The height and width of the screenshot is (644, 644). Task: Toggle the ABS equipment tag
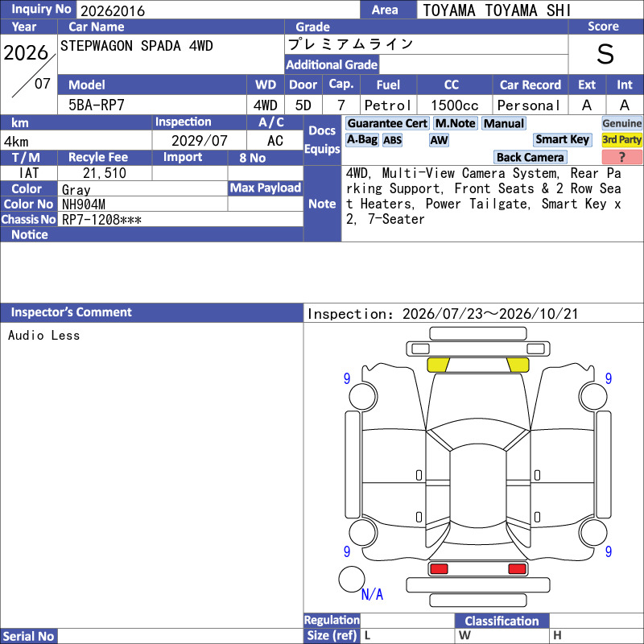pyautogui.click(x=392, y=139)
